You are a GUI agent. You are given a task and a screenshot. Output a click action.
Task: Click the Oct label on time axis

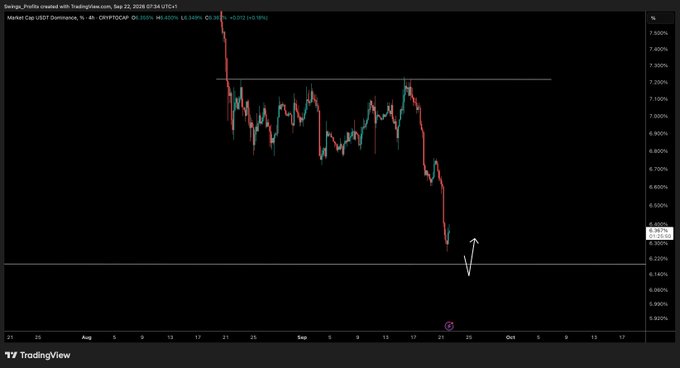pyautogui.click(x=510, y=337)
